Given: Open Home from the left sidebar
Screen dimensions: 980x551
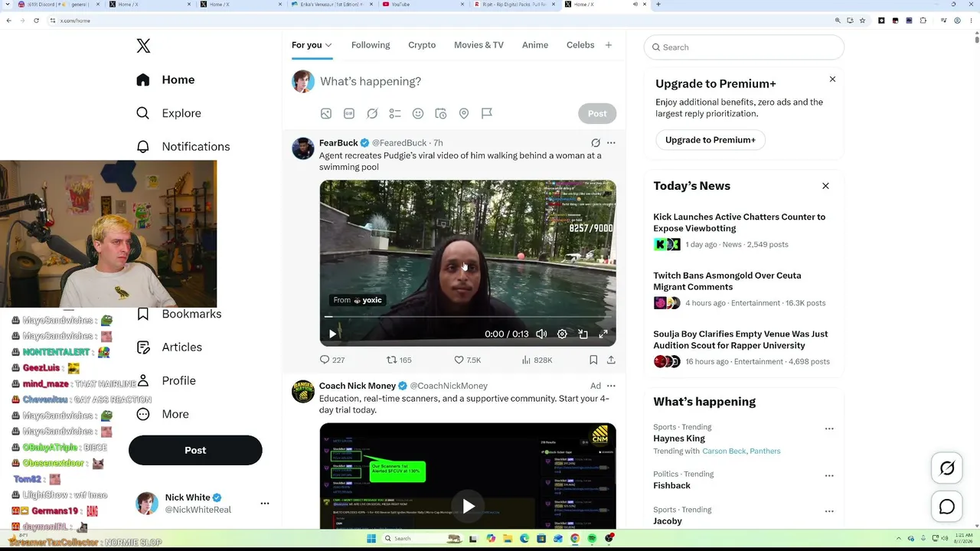Looking at the screenshot, I should coord(165,80).
